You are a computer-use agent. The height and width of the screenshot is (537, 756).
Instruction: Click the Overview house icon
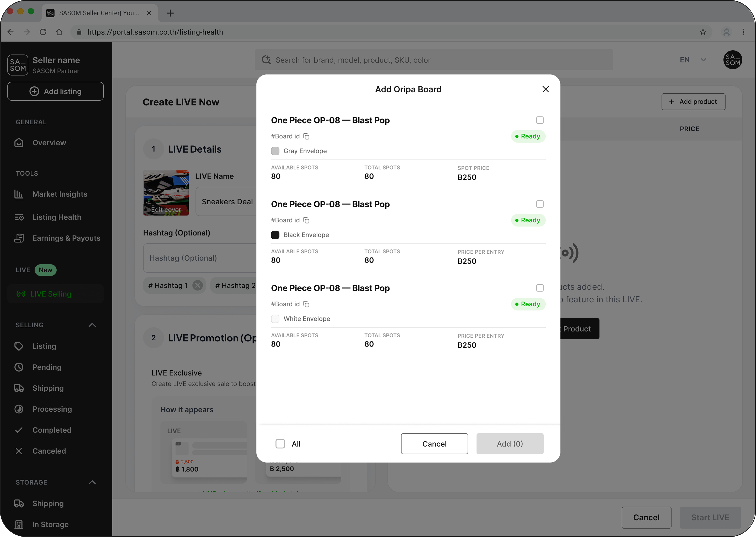pos(19,142)
